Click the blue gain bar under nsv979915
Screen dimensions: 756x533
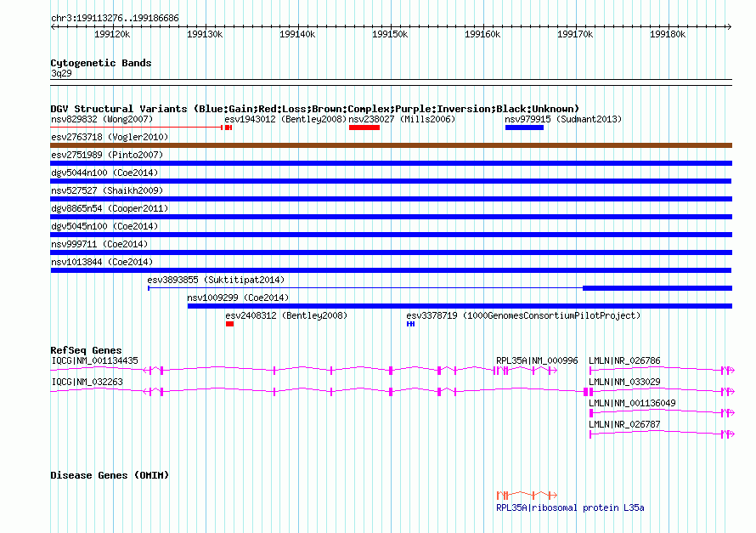point(525,128)
